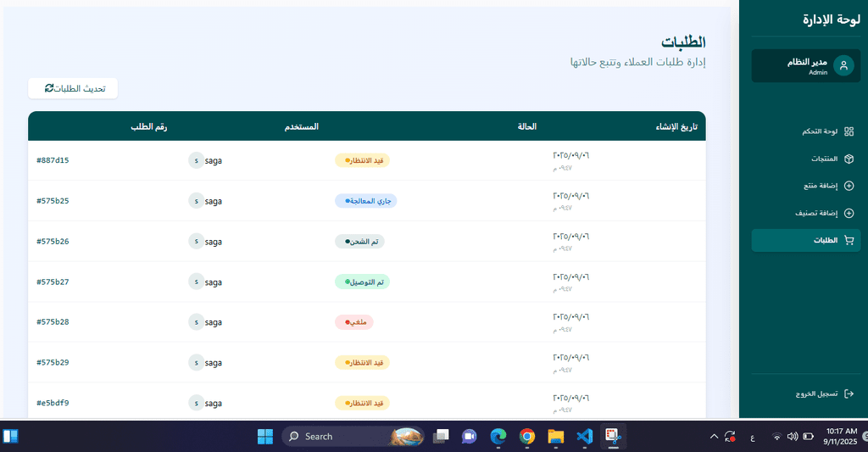
Task: Open Microsoft Edge from the taskbar
Action: pos(498,437)
